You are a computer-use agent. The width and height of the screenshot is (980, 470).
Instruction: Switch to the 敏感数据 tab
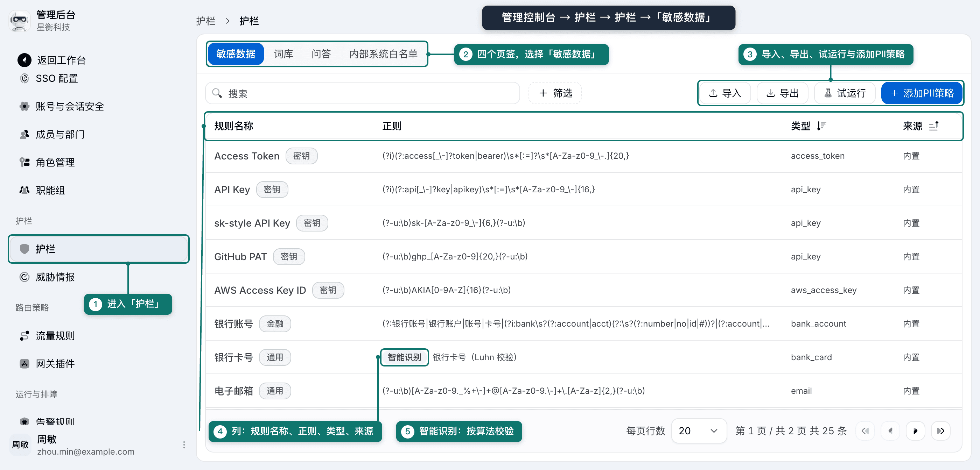236,54
